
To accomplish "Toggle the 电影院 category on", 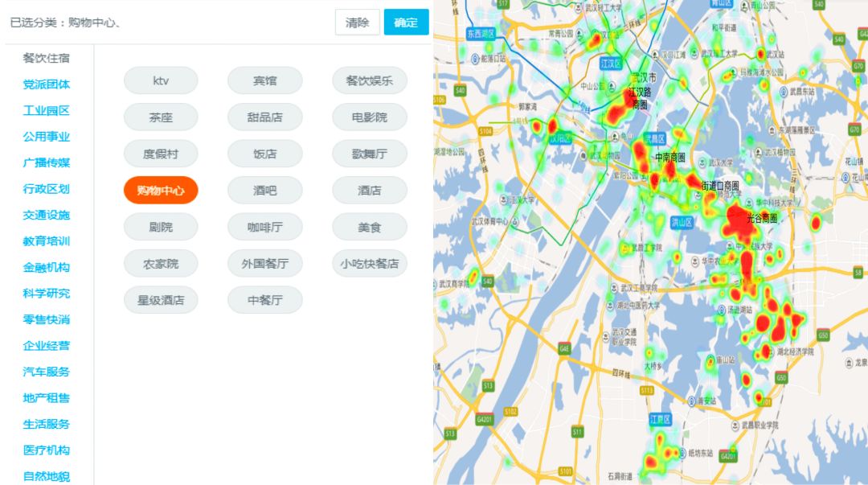I will [369, 117].
